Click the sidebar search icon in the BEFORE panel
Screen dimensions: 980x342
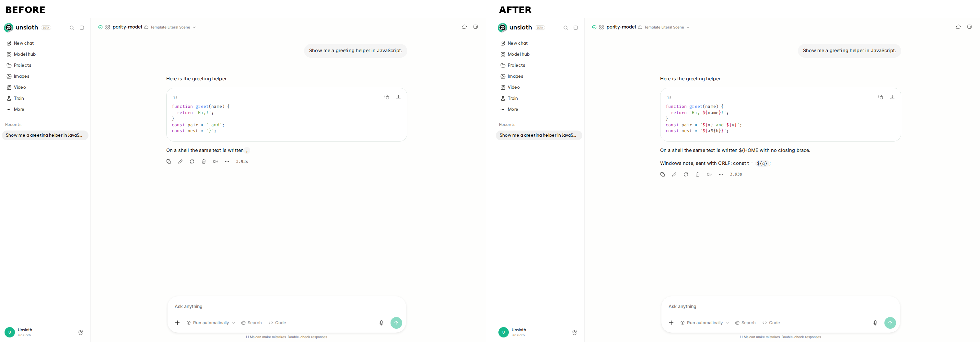pyautogui.click(x=72, y=28)
